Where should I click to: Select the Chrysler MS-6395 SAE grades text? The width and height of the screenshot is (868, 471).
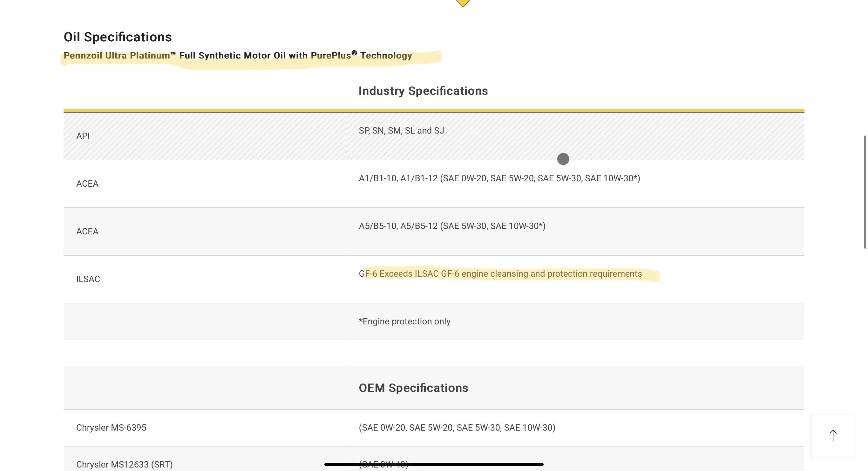click(457, 427)
